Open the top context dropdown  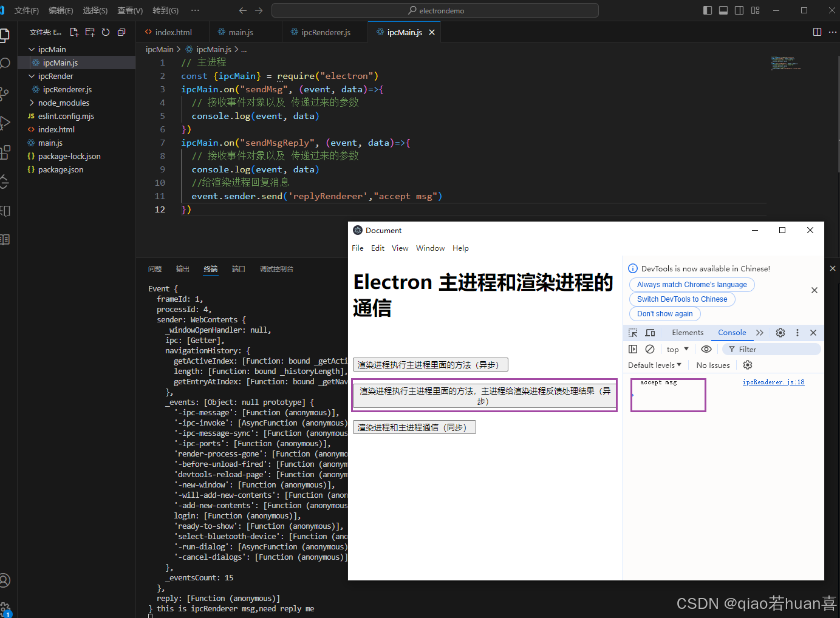pyautogui.click(x=677, y=349)
